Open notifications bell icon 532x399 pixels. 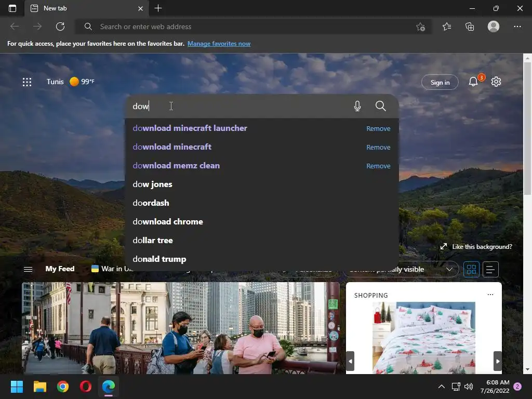click(473, 82)
